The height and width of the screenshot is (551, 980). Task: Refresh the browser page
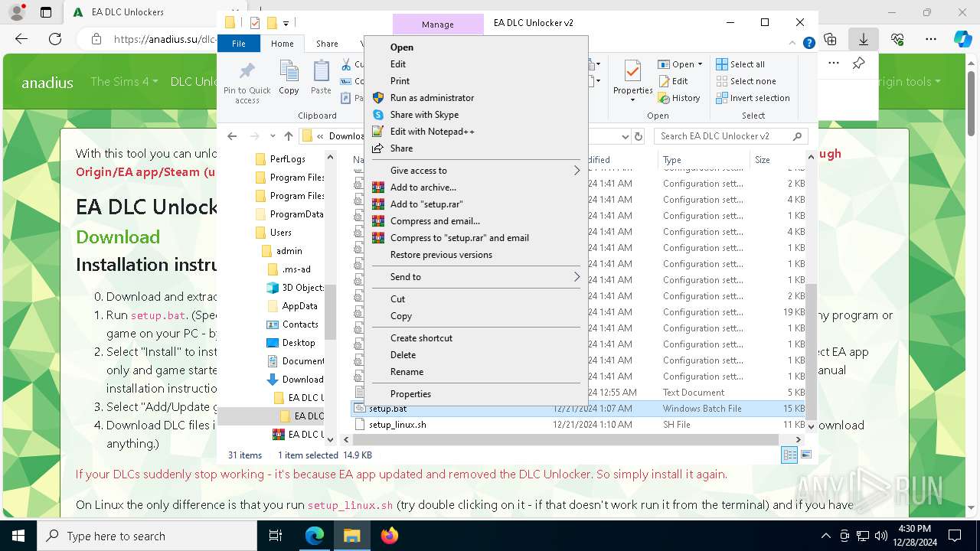[55, 39]
